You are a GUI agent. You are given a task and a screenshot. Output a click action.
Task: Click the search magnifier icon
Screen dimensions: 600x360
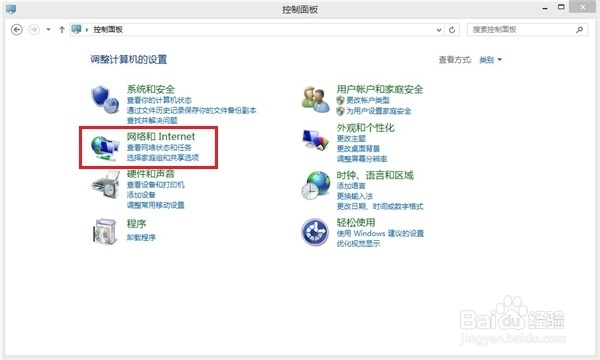click(x=580, y=29)
